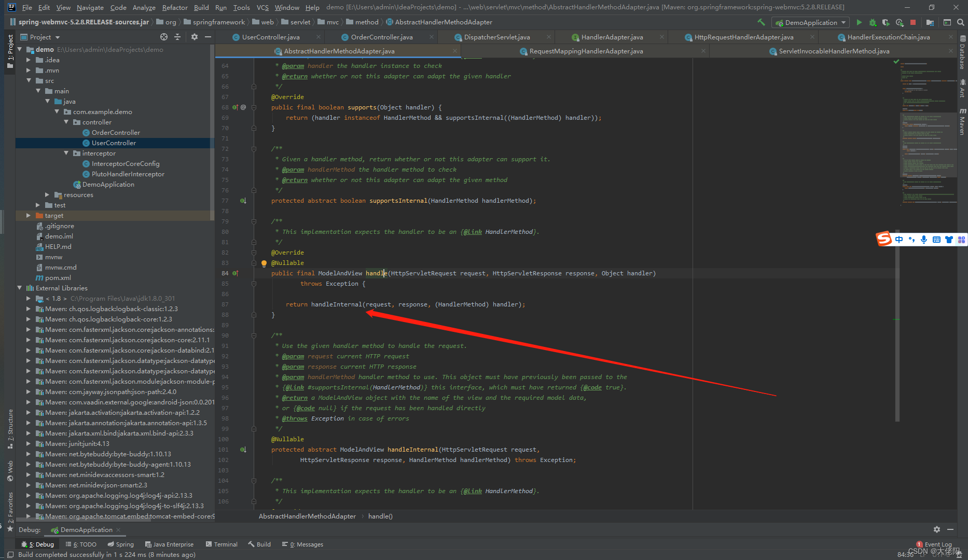Viewport: 968px width, 560px height.
Task: Open Project panel settings gear
Action: tap(195, 37)
